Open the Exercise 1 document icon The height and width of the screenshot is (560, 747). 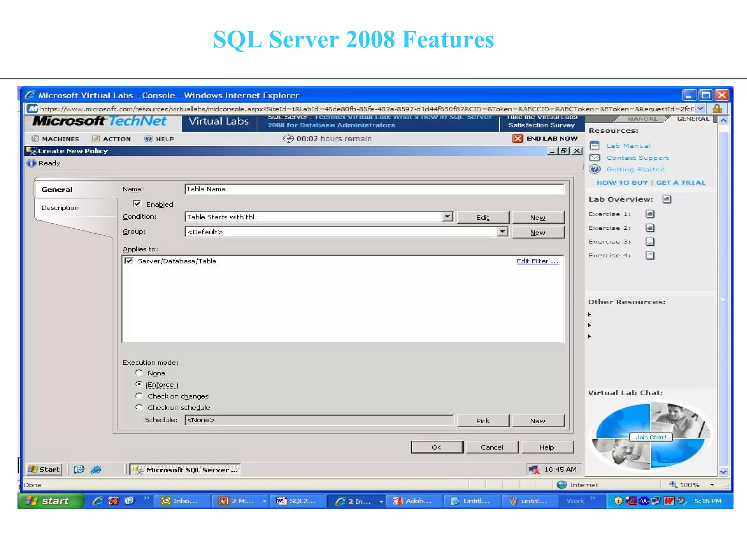coord(650,214)
